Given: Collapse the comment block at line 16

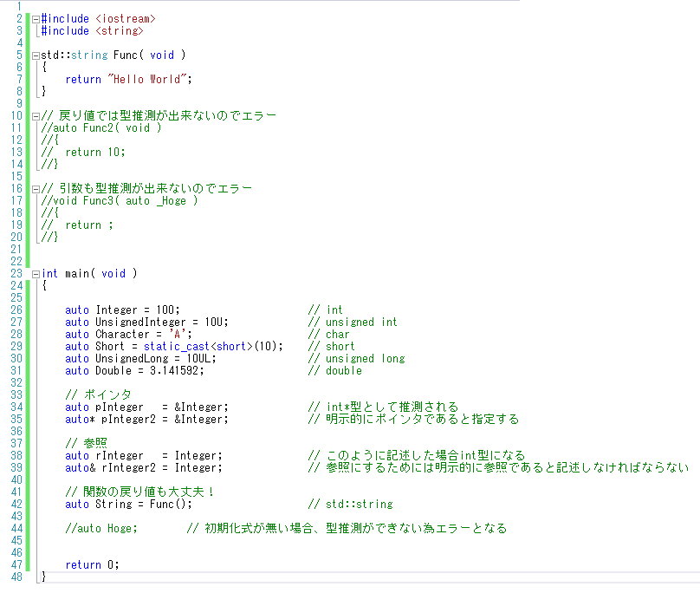Looking at the screenshot, I should coord(36,190).
